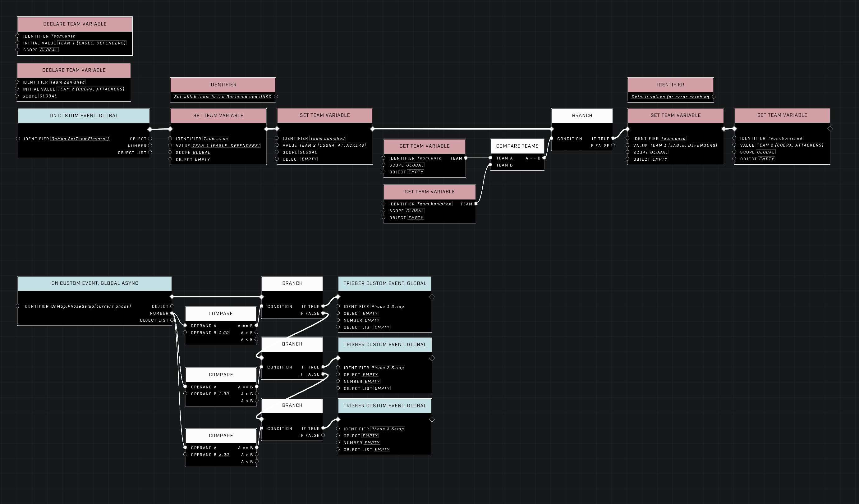Click the Phase 3 Setup identifier field

388,429
